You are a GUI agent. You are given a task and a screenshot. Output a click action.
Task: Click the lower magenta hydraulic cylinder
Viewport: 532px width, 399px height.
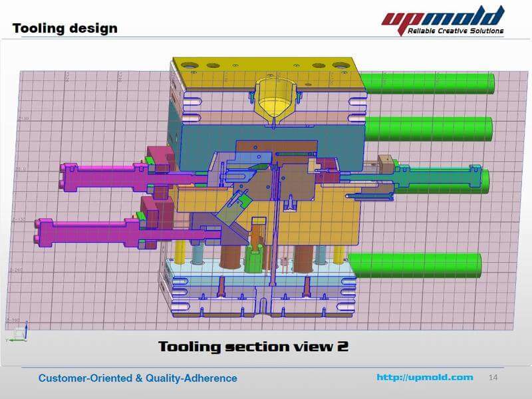click(x=86, y=231)
